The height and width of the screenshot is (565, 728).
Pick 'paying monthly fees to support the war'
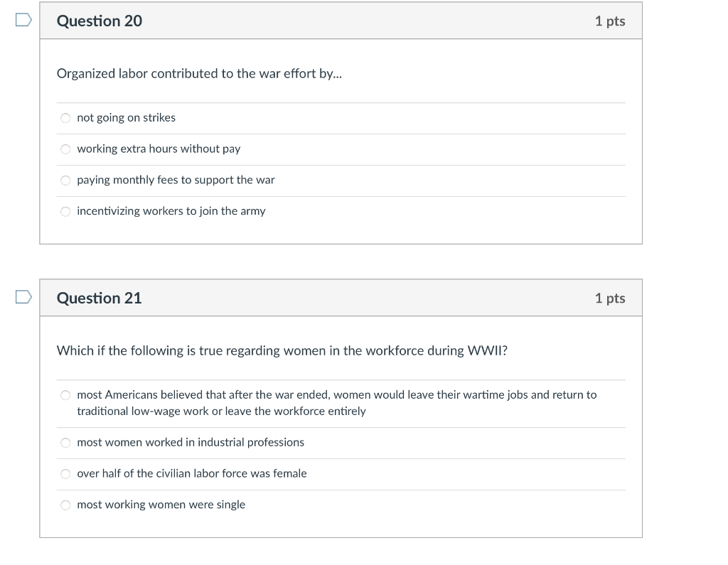(65, 180)
